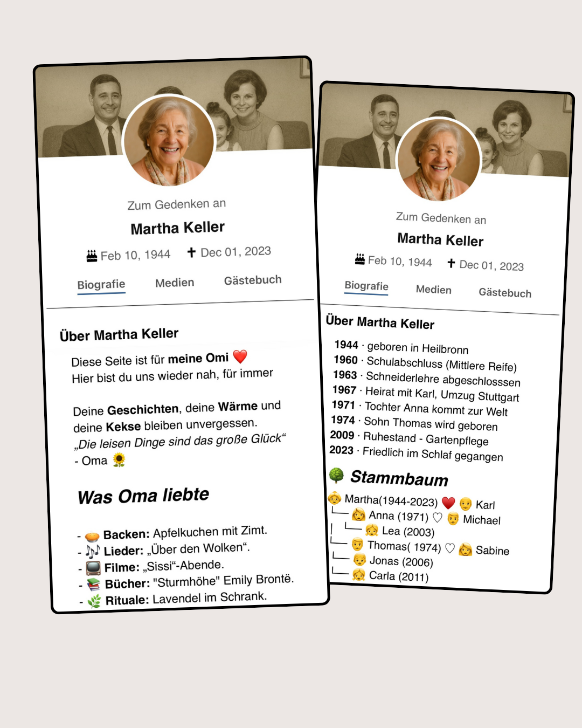Select the Gästebuch tab on left card
The image size is (582, 728).
(253, 280)
